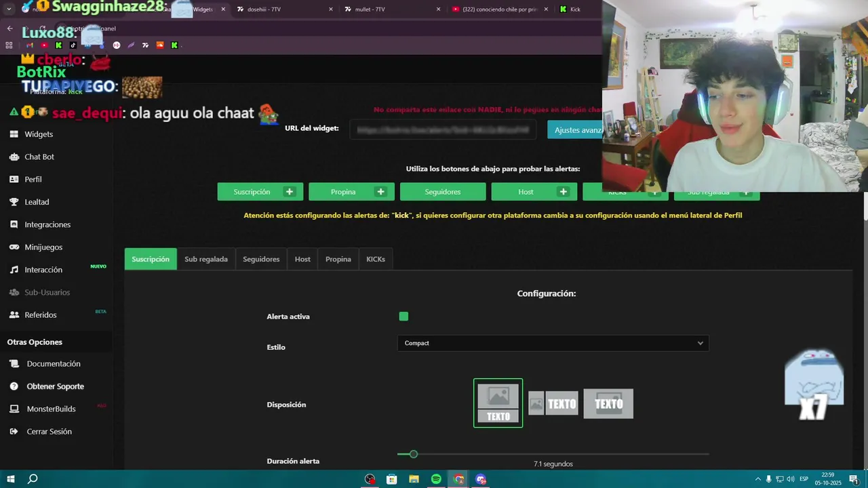This screenshot has width=868, height=488.
Task: Test alert with green Host button
Action: tap(534, 192)
